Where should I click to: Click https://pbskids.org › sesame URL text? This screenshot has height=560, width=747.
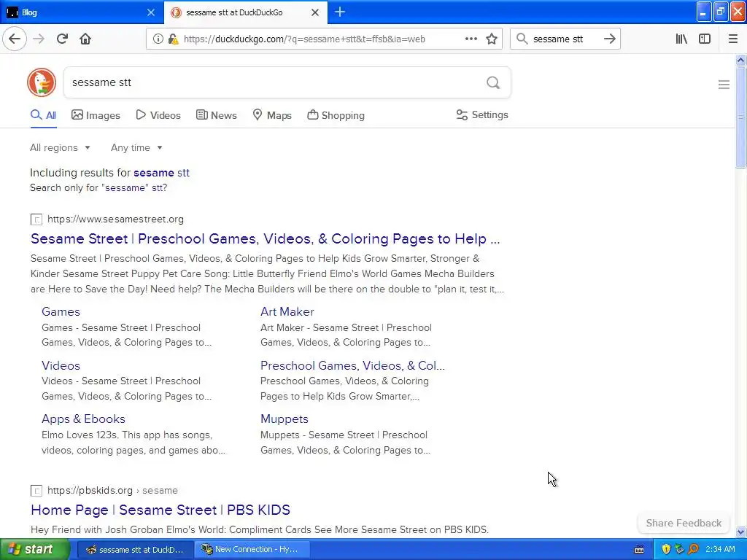112,491
